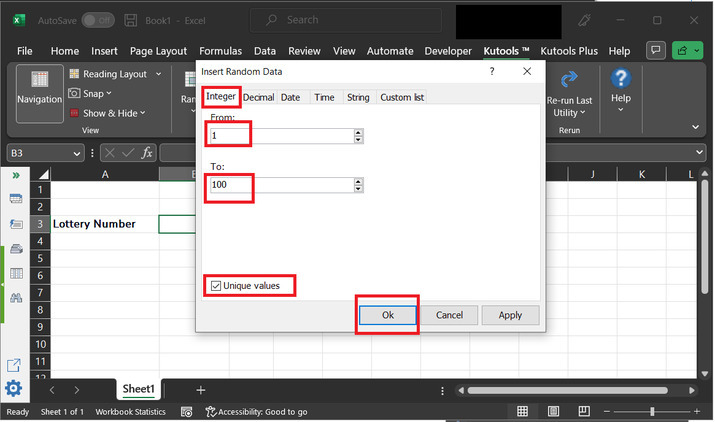The width and height of the screenshot is (715, 422).
Task: Expand the sidebar with the double chevron
Action: point(16,175)
